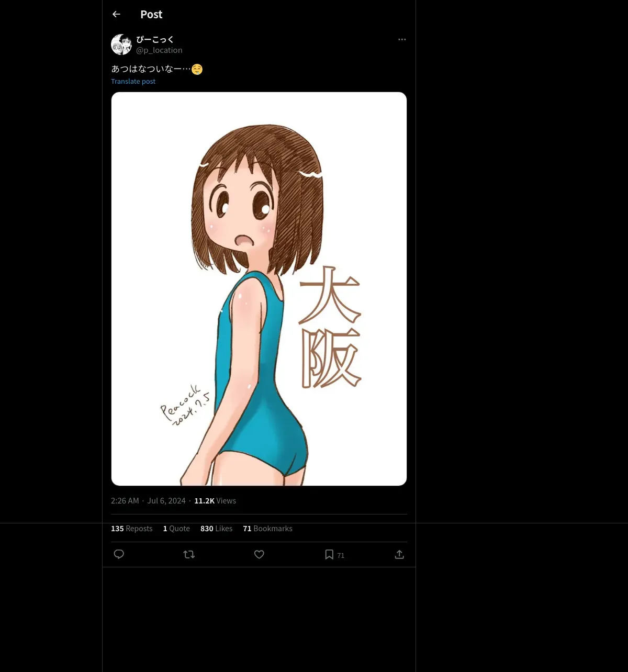Open the three-dot more options menu
The width and height of the screenshot is (628, 672).
402,40
